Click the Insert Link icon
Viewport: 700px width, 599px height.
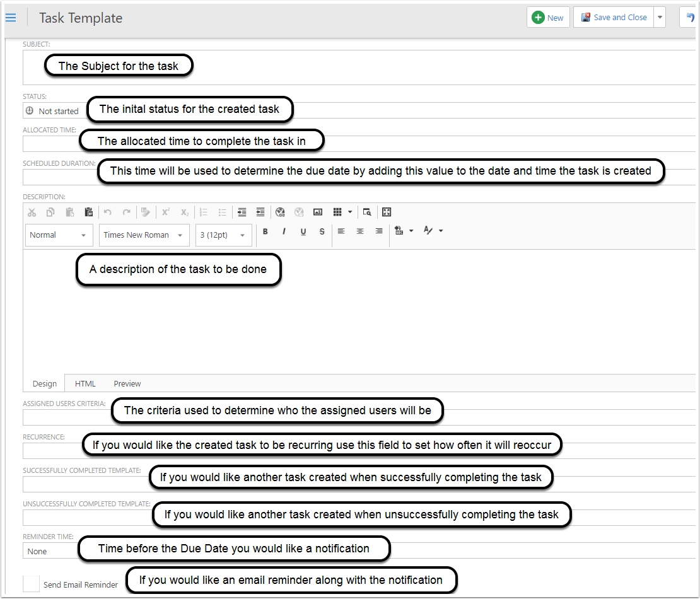(x=281, y=212)
